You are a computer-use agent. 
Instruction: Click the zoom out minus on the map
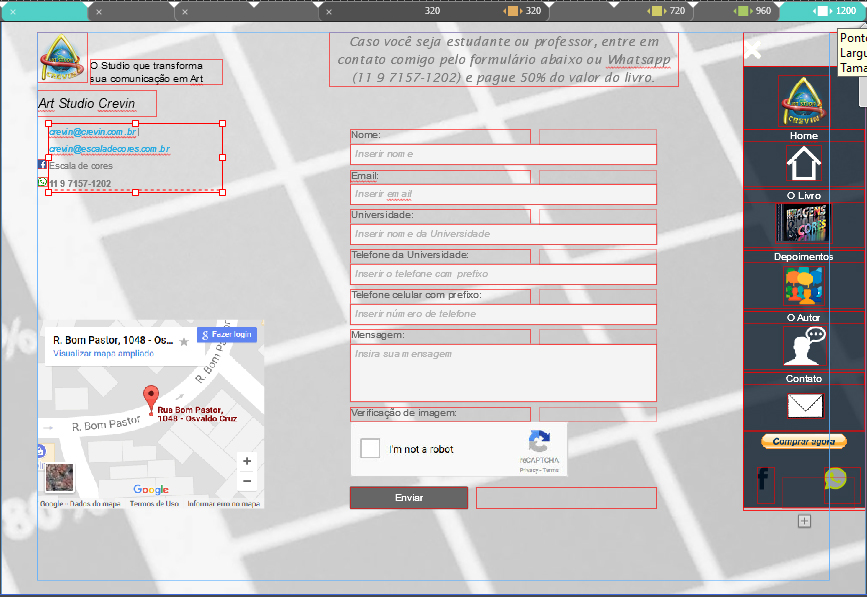click(247, 481)
